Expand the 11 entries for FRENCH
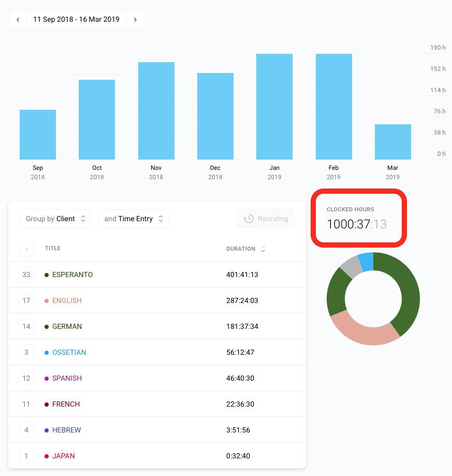452x476 pixels. (26, 404)
